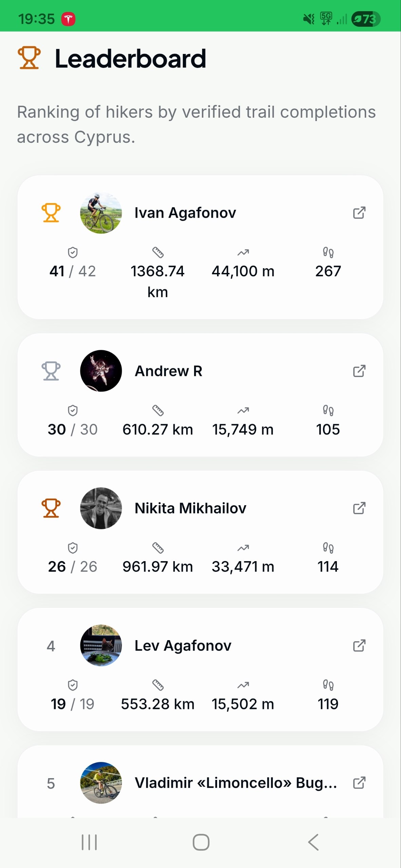Tap Lev Agafonov's avatar picture
401x868 pixels.
pos(101,646)
